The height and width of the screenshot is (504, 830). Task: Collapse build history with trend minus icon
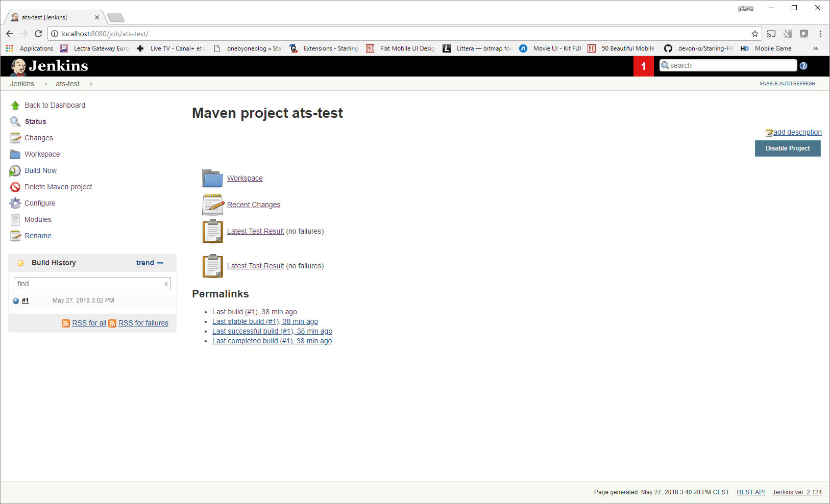click(160, 263)
